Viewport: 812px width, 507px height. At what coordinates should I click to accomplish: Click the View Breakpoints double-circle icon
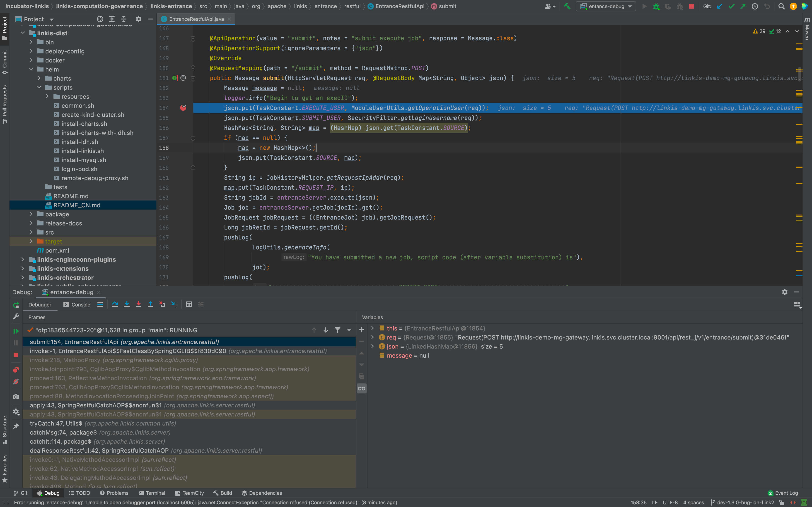16,370
